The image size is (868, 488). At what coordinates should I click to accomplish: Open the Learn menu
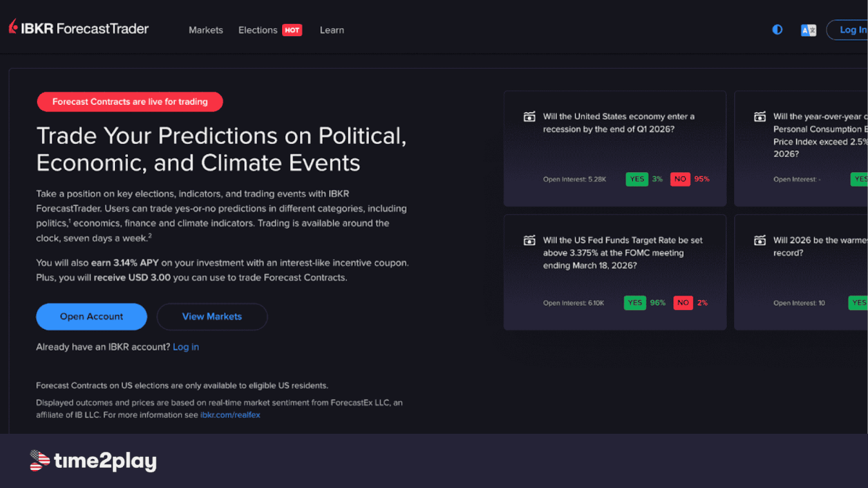pyautogui.click(x=332, y=30)
